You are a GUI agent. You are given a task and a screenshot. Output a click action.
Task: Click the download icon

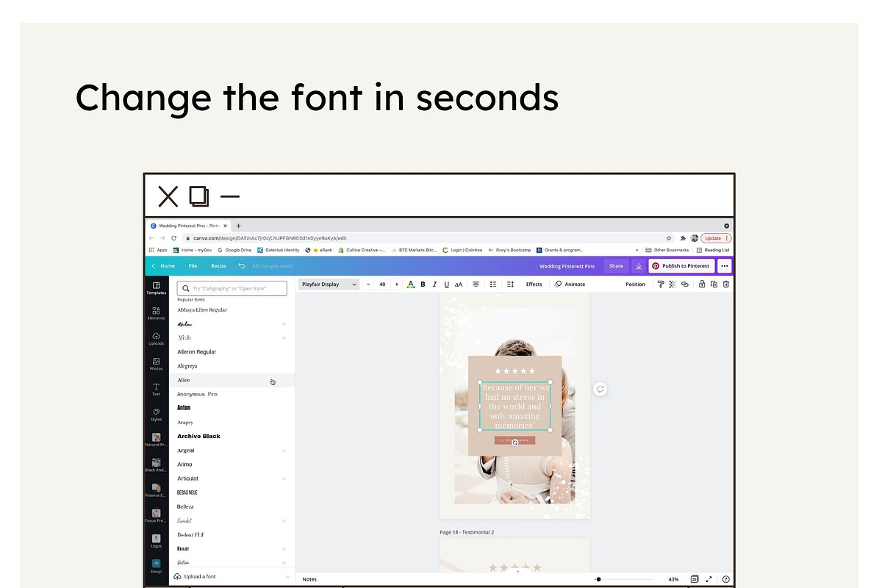[x=638, y=266]
